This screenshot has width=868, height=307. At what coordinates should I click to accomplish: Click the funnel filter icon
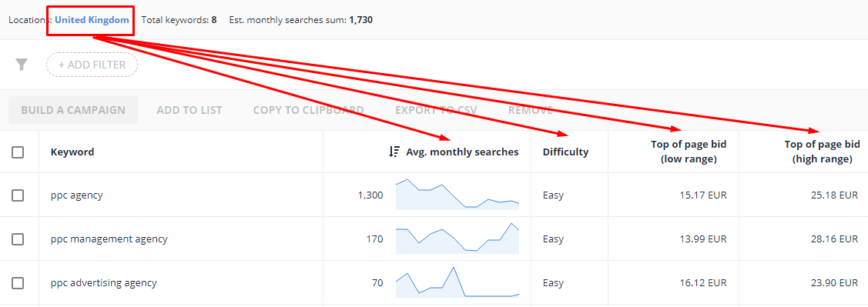click(21, 65)
